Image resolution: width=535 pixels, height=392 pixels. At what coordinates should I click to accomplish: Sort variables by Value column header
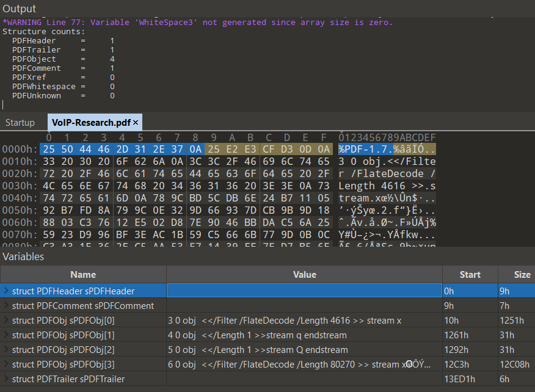[304, 275]
